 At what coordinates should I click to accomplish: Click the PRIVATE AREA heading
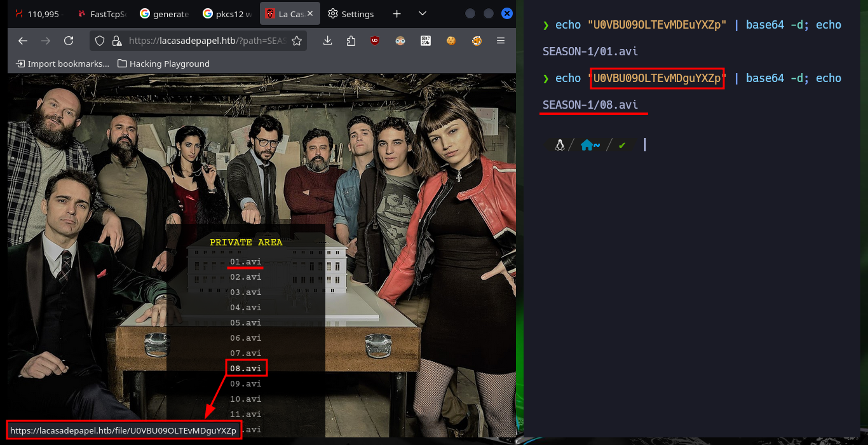[246, 242]
